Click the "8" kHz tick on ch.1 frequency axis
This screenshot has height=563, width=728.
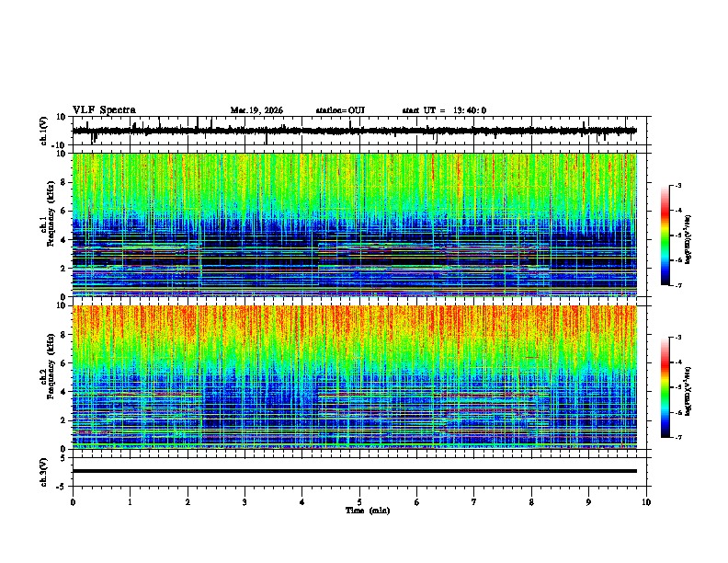point(63,182)
